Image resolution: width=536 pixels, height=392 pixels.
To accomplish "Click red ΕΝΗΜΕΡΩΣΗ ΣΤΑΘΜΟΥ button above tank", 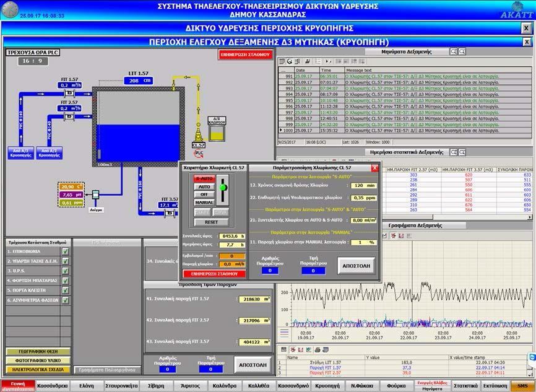I will [x=245, y=54].
